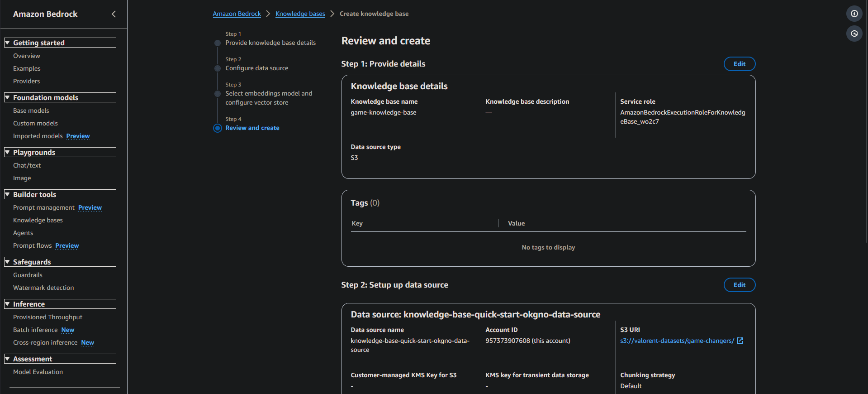This screenshot has width=868, height=394.
Task: Collapse the Inference section
Action: (60, 304)
